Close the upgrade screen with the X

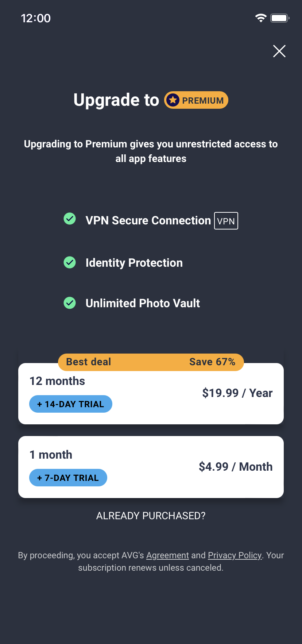click(279, 51)
